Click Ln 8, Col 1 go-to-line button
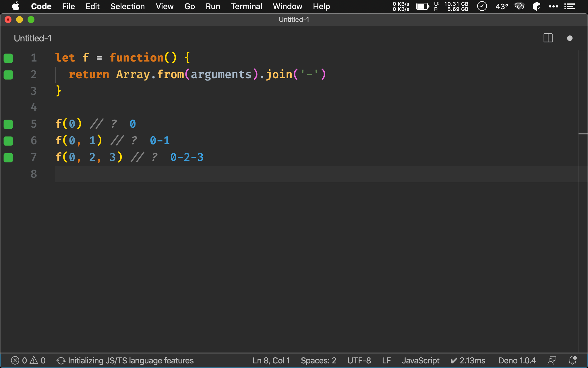This screenshot has width=588, height=368. pos(271,361)
